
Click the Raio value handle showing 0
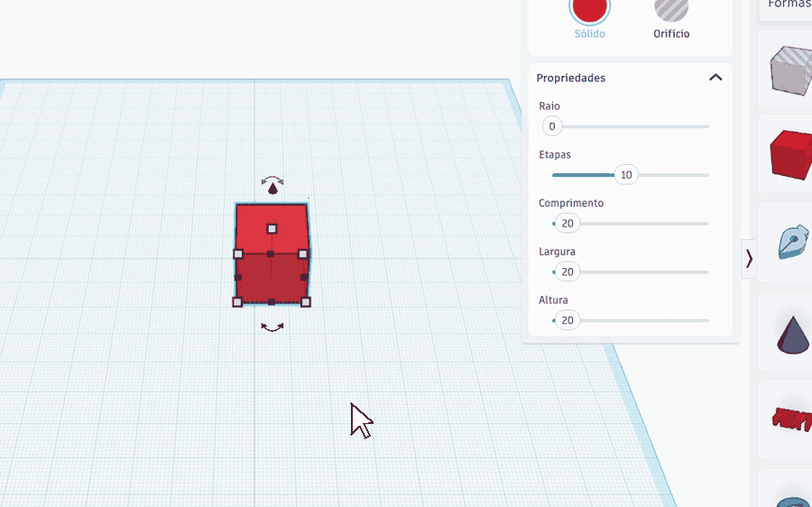point(552,126)
